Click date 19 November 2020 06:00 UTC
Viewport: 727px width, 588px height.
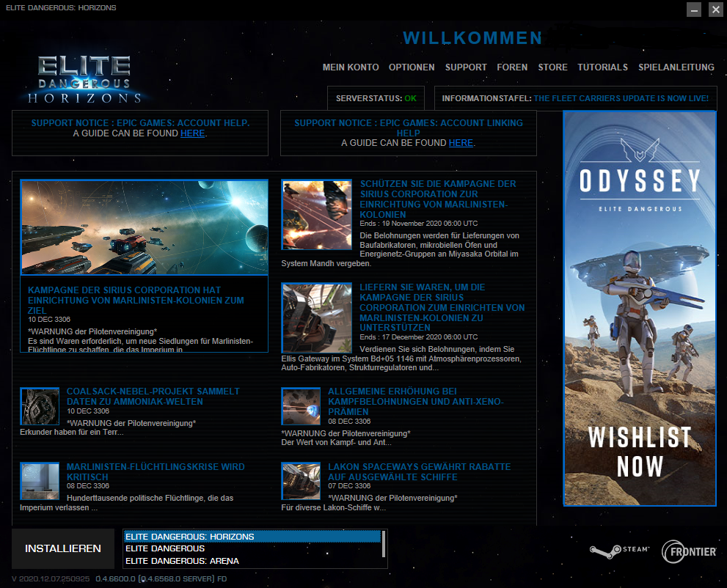tap(430, 224)
